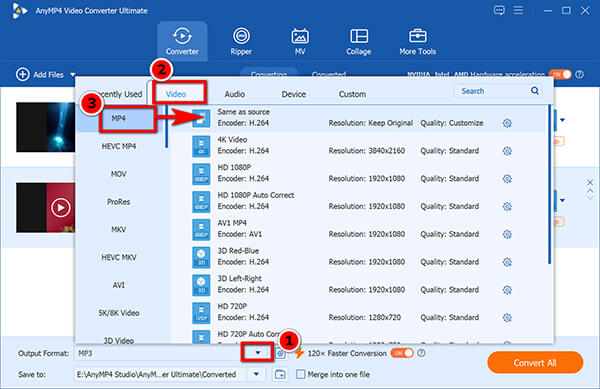
Task: Open settings gear for 3D Left-Right
Action: point(507,290)
